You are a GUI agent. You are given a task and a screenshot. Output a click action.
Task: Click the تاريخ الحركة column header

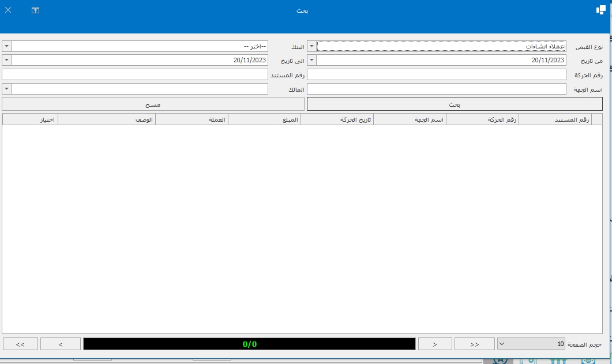(x=337, y=119)
